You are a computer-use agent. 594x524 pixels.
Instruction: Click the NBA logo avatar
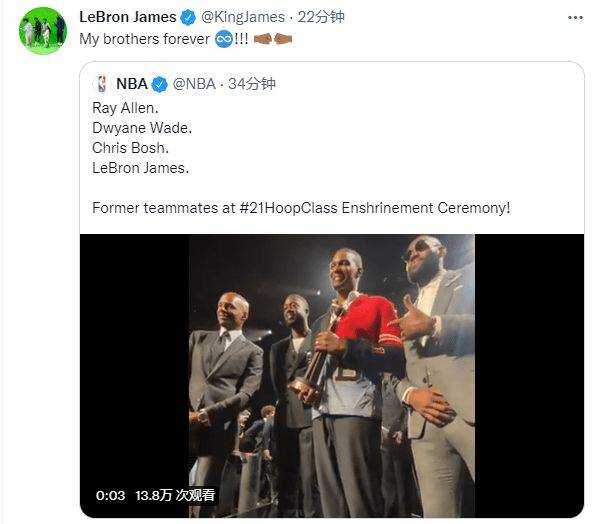(x=102, y=84)
